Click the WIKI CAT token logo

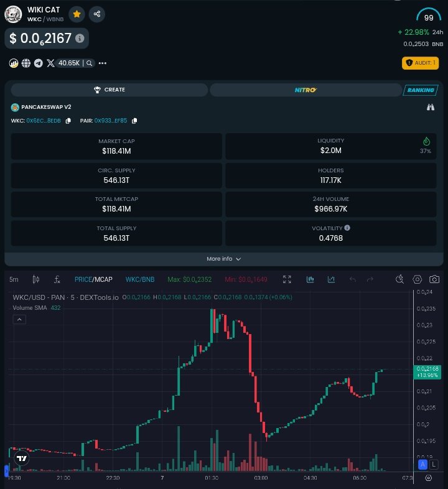(x=13, y=14)
